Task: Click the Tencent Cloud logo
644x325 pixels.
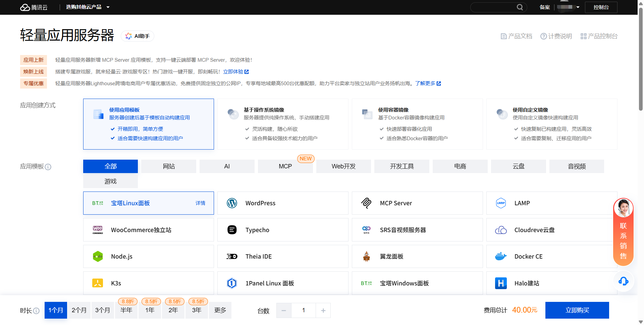Action: tap(34, 7)
